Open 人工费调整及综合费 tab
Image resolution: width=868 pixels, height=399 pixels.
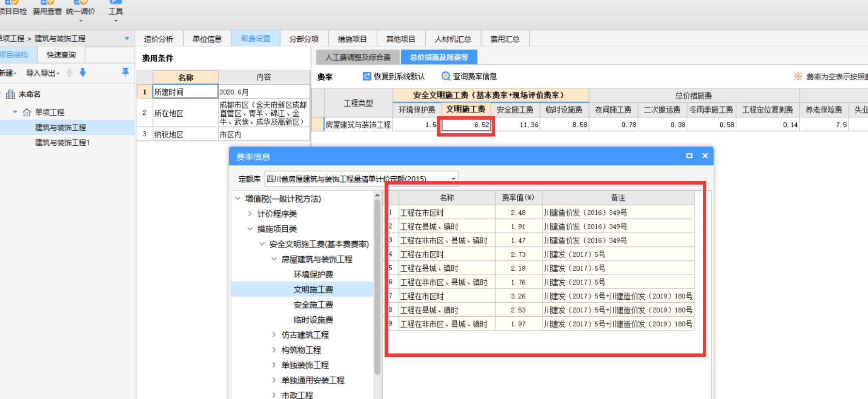click(x=358, y=57)
